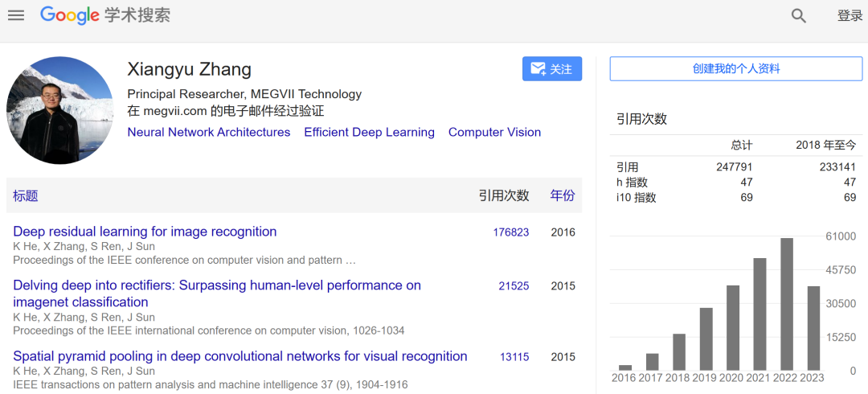Click the 2023 bar in citation chart
Screen dimensions: 868x394
tap(813, 328)
